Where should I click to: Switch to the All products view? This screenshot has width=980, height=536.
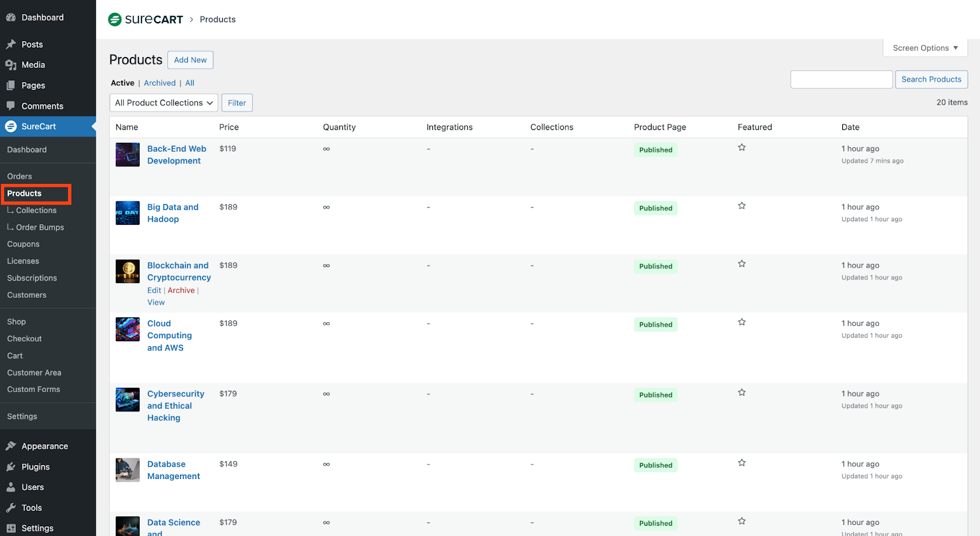[190, 83]
